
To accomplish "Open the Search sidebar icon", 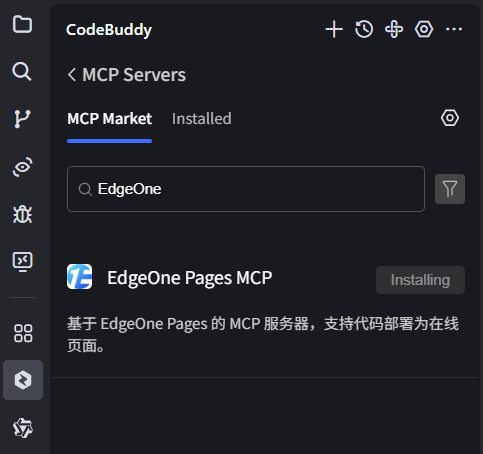I will pyautogui.click(x=22, y=71).
